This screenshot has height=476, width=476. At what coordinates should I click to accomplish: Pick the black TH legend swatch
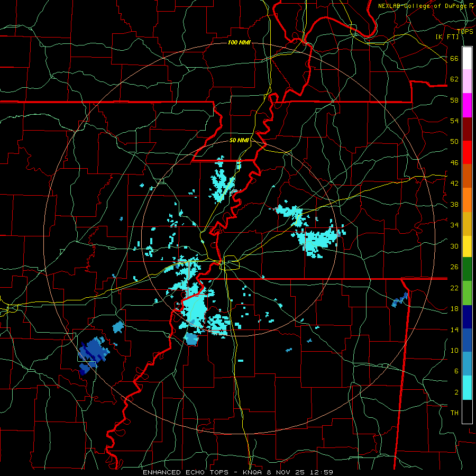click(467, 411)
